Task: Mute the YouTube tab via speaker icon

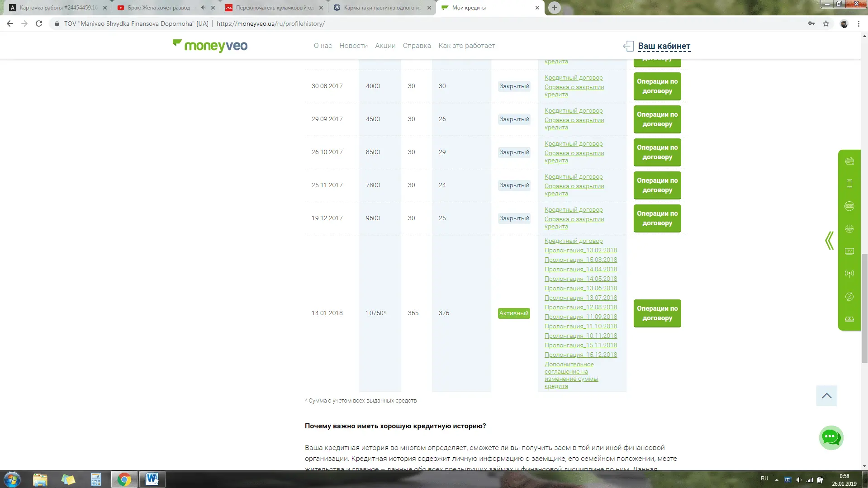Action: 203,8
